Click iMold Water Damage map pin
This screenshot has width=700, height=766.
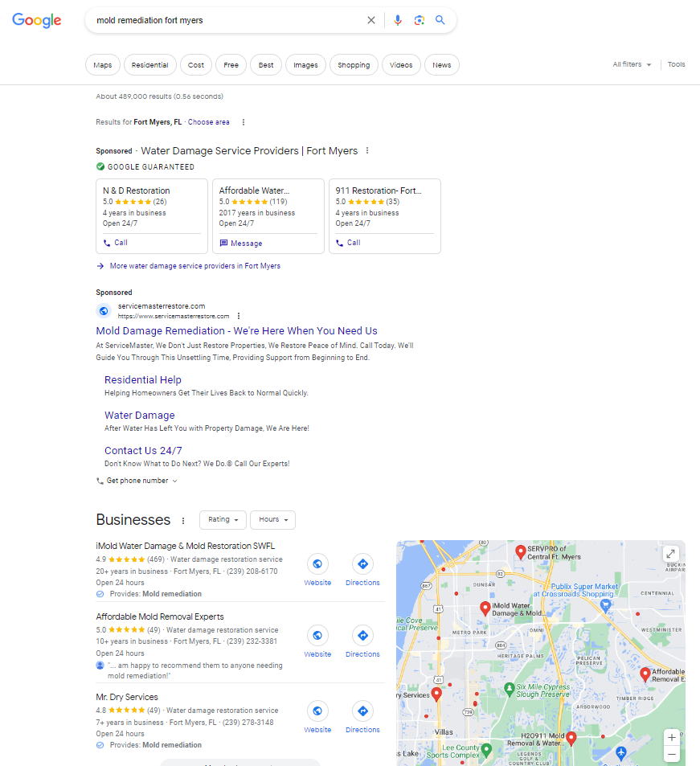click(x=485, y=608)
